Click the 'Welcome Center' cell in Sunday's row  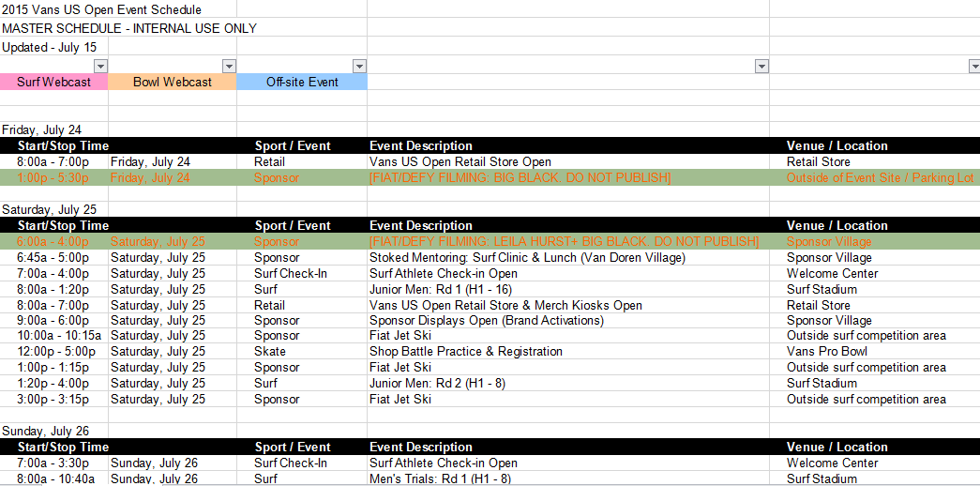click(833, 463)
